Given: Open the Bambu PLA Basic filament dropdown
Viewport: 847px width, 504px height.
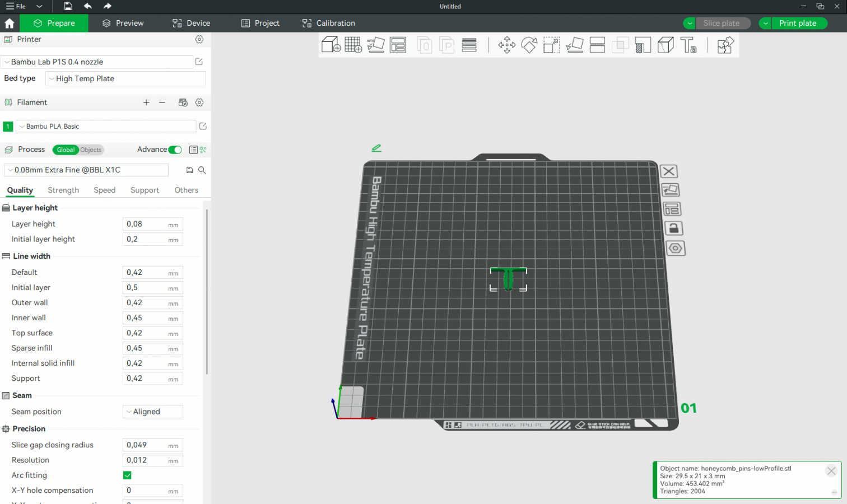Looking at the screenshot, I should click(x=106, y=127).
